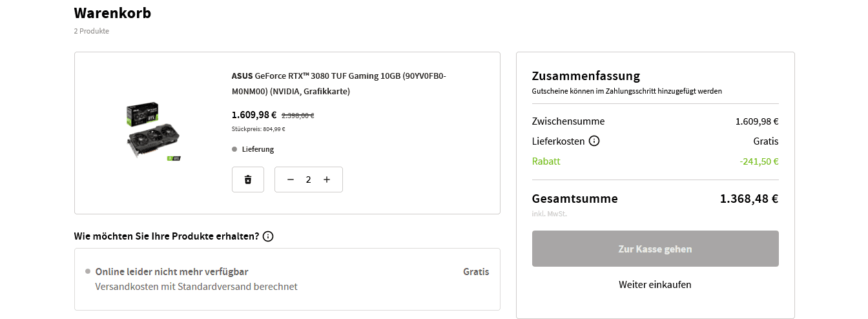
Task: Click the Warenkorb page heading
Action: pos(112,13)
